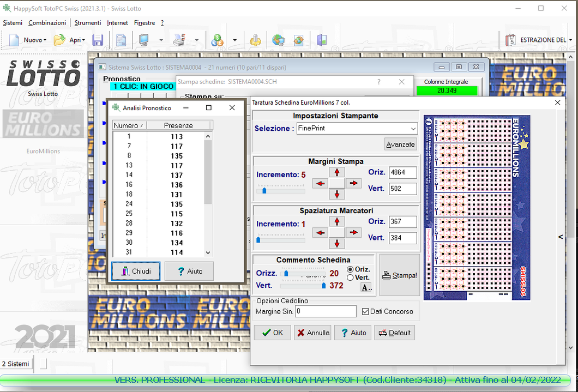Viewport: 578px width, 392px height.
Task: Open the Internet menu
Action: (x=118, y=23)
